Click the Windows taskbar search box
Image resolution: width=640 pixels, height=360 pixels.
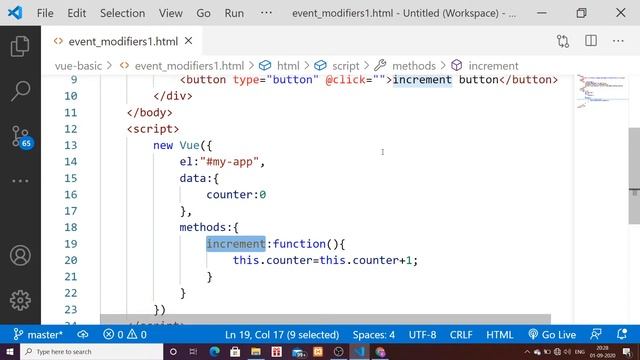tap(91, 351)
